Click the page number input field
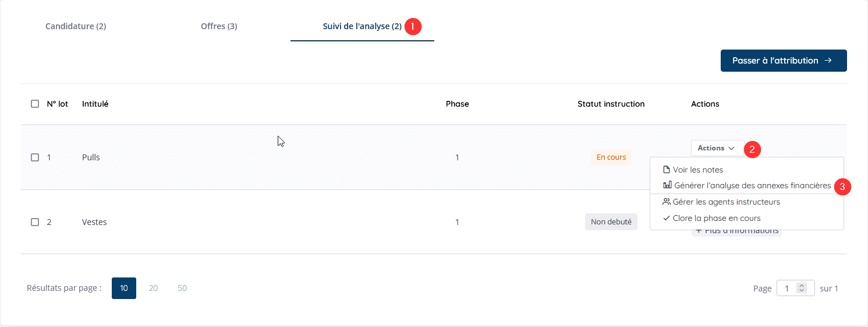Viewport: 868px width, 327px height. (x=795, y=288)
